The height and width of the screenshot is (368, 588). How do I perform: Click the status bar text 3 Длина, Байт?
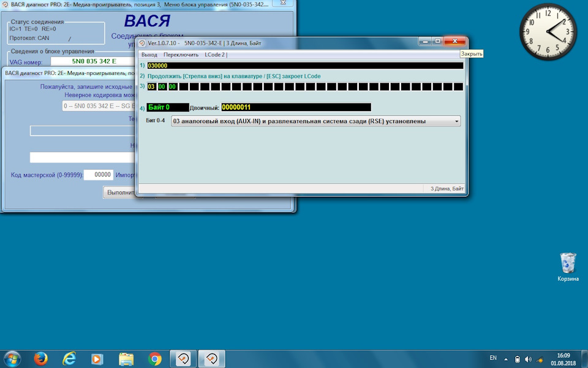(x=447, y=189)
